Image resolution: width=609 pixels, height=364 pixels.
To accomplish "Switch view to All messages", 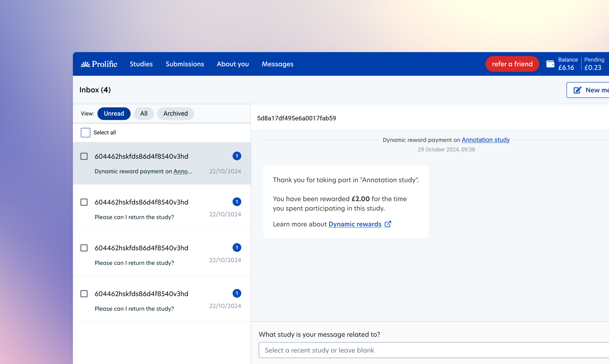I will (x=144, y=114).
